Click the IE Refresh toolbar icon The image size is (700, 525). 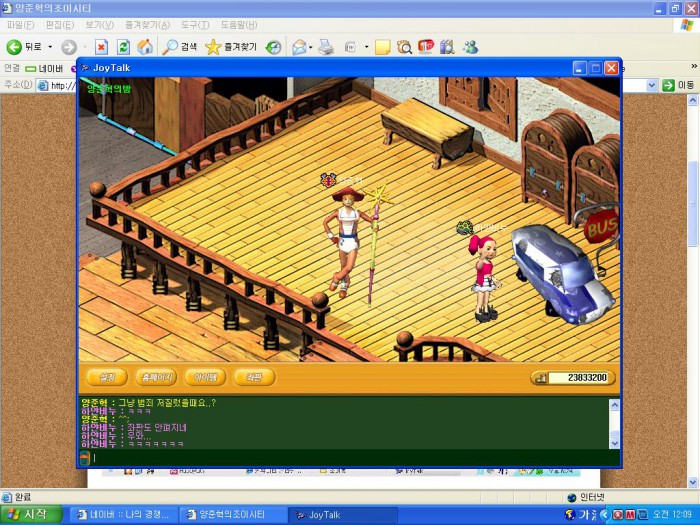(x=123, y=47)
